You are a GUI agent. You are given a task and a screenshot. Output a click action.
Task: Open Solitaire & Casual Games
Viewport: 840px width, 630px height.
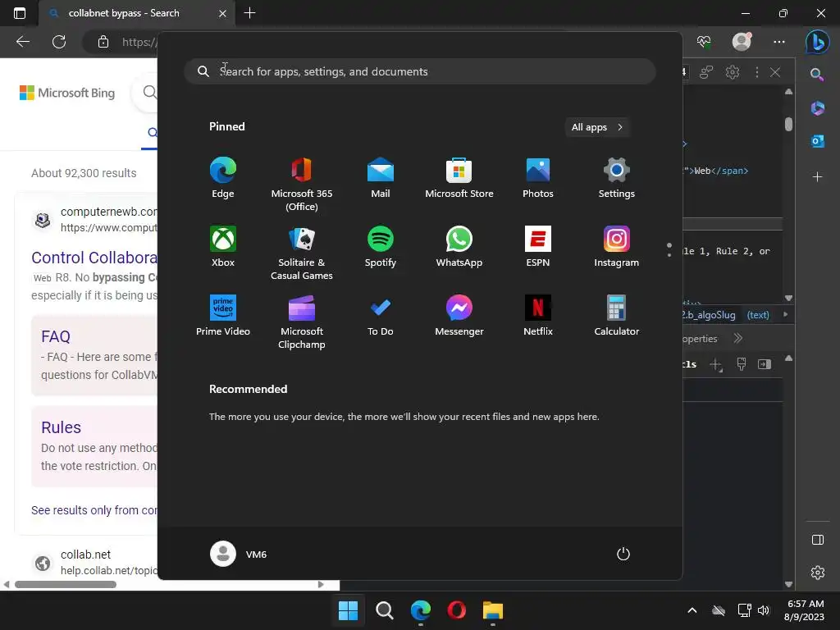click(x=302, y=253)
